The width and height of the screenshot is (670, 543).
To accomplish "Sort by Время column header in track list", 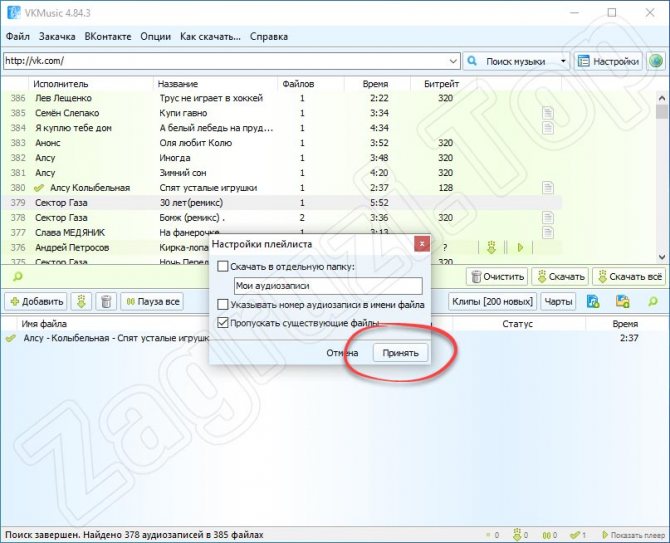I will (375, 84).
